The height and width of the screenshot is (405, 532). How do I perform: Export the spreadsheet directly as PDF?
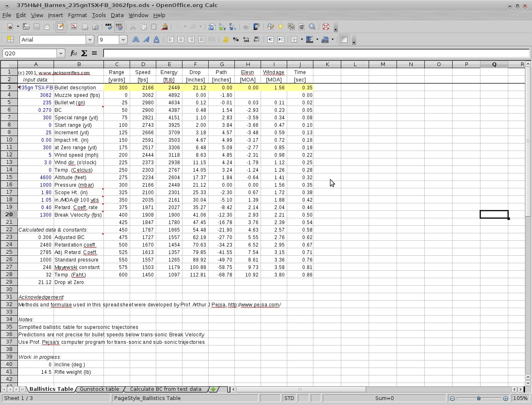pos(74,27)
